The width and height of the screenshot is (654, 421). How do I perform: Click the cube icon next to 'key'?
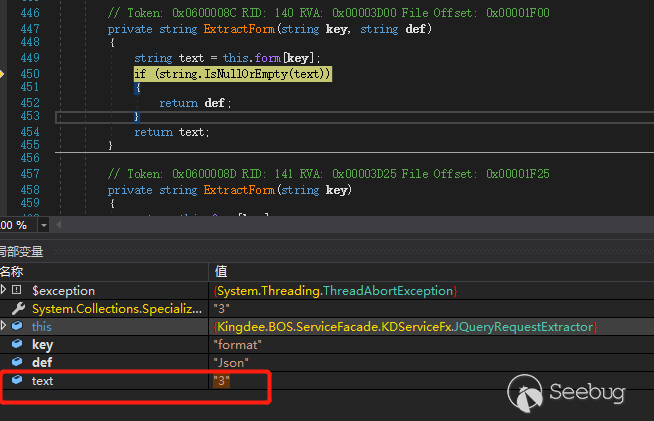[x=17, y=343]
